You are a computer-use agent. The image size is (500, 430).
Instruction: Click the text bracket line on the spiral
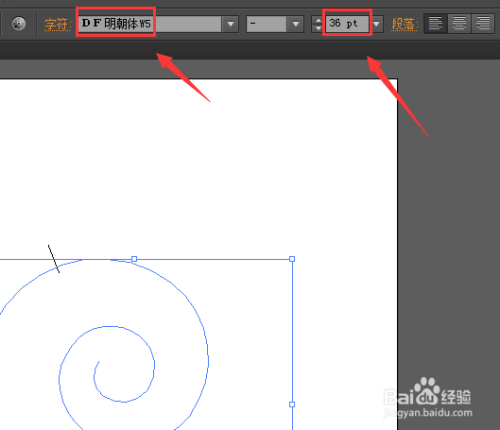click(x=54, y=259)
